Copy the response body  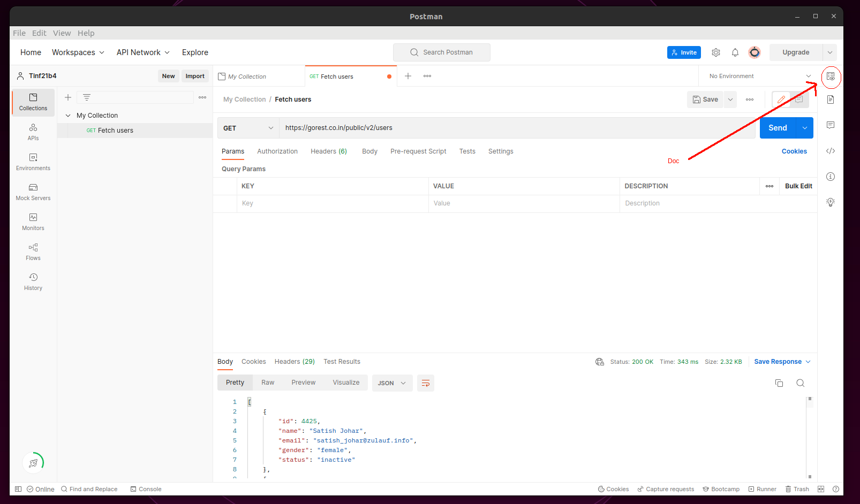click(779, 383)
